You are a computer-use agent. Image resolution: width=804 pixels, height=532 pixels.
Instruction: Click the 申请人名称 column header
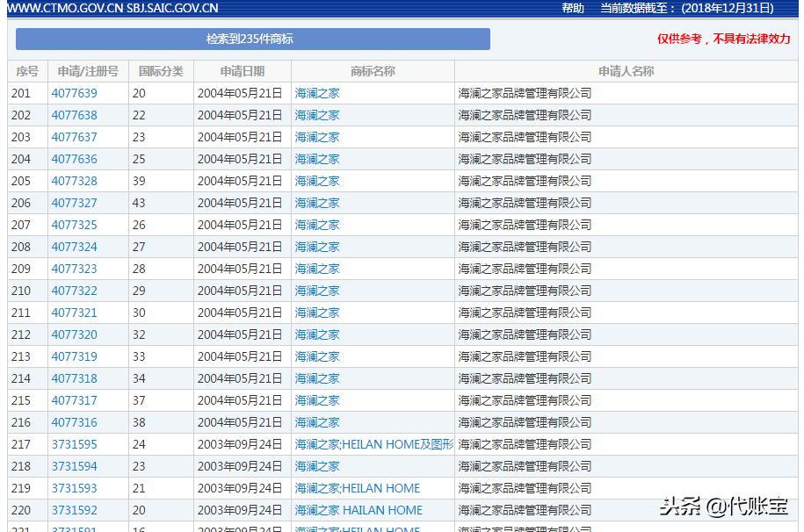(x=626, y=71)
